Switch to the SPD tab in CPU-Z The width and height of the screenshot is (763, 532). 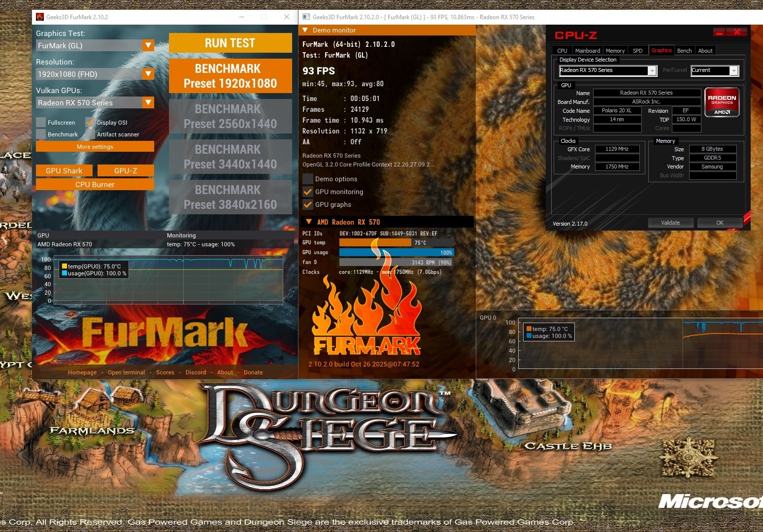(637, 51)
